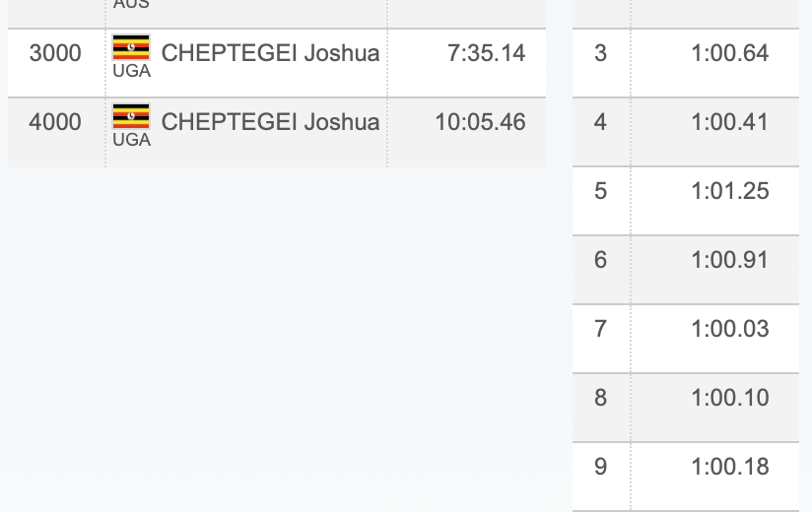This screenshot has height=512, width=812.
Task: Click the 7:35.14 split time
Action: (486, 53)
